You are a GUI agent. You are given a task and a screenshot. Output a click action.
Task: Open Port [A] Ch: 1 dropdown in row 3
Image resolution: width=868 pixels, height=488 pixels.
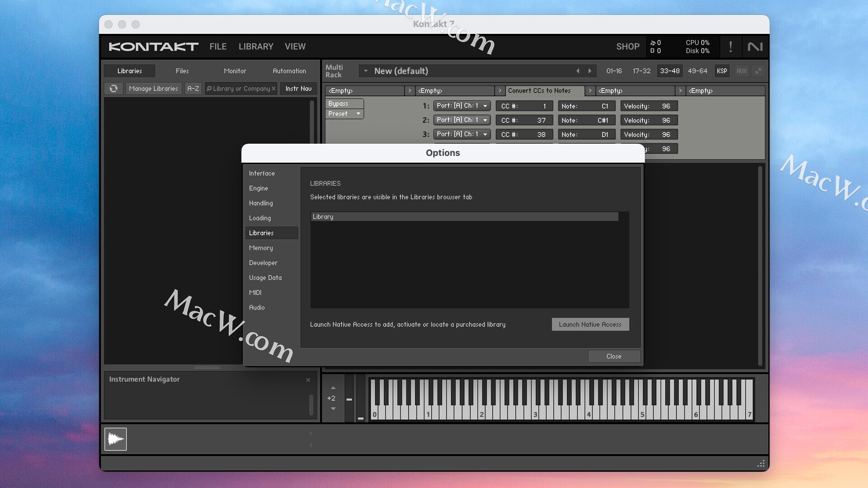[462, 134]
